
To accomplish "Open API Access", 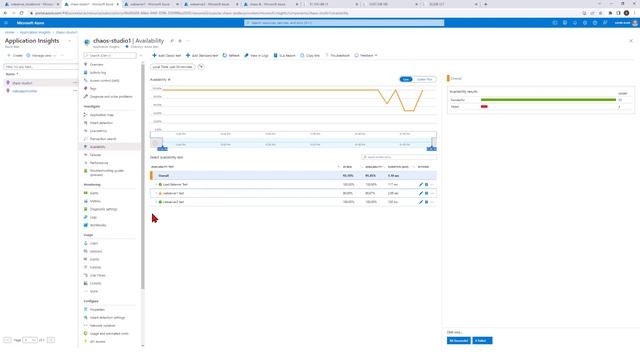I will (x=98, y=342).
